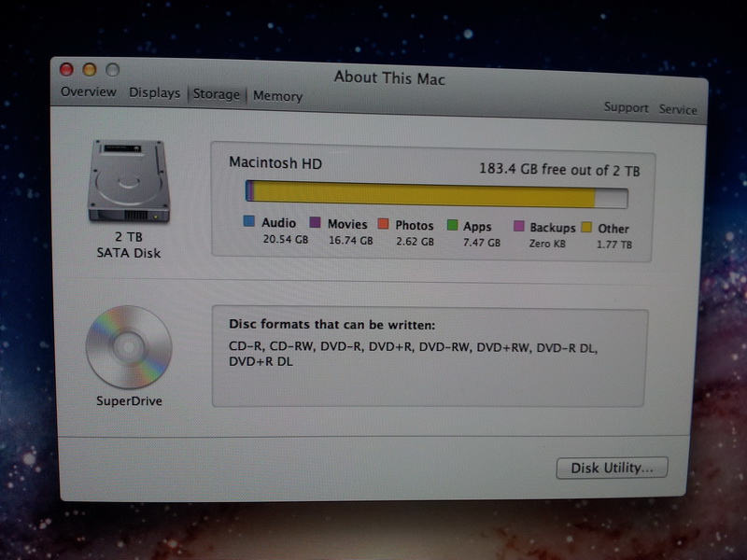This screenshot has width=747, height=560.
Task: Click the 2 TB SATA hard disk icon
Action: click(129, 181)
